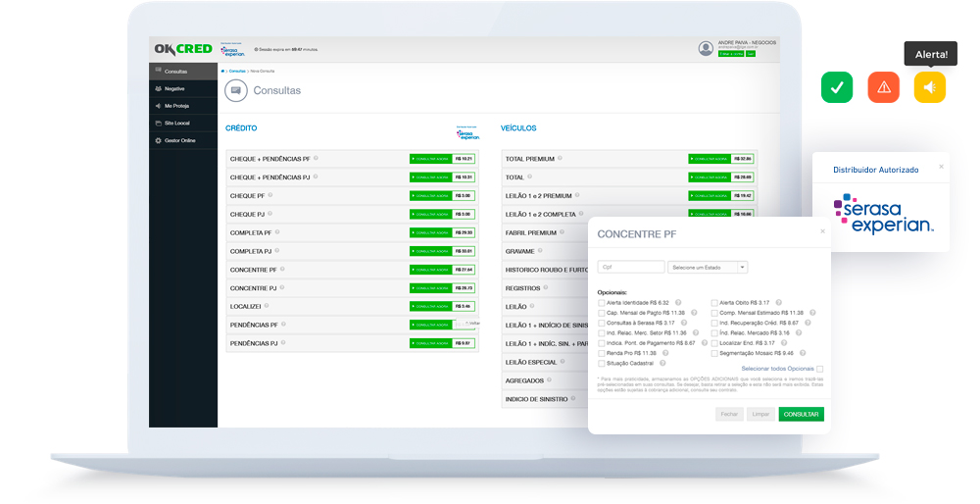The height and width of the screenshot is (504, 980).
Task: Click the help icon for Localizar End.
Action: pos(784,343)
